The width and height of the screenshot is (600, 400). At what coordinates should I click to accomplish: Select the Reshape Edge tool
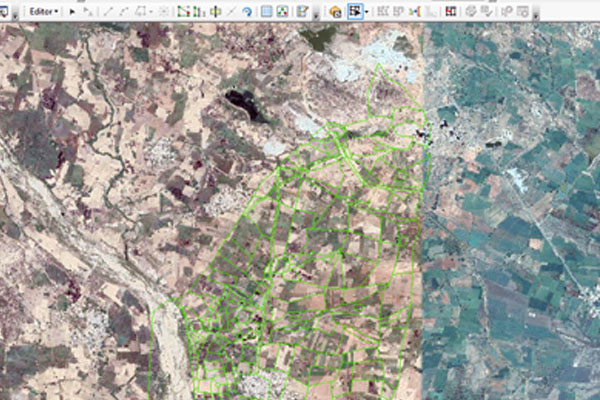pos(398,11)
